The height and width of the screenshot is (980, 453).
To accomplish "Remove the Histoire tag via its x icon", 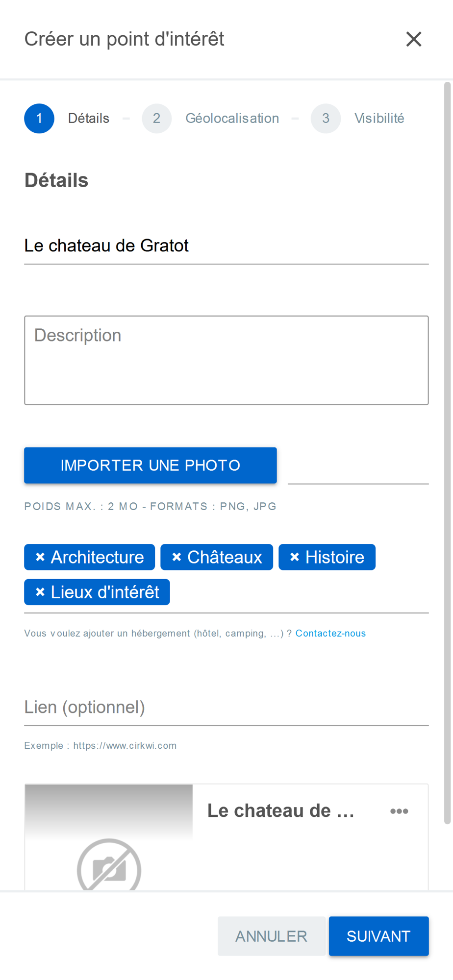I will click(295, 557).
